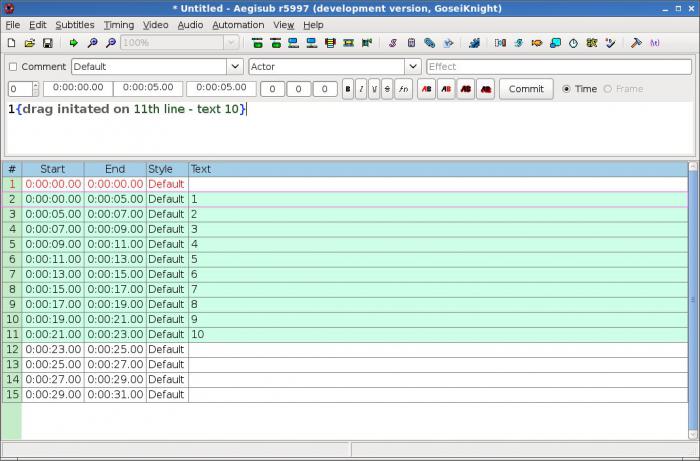
Task: Pick the primary color AB button
Action: [x=426, y=89]
